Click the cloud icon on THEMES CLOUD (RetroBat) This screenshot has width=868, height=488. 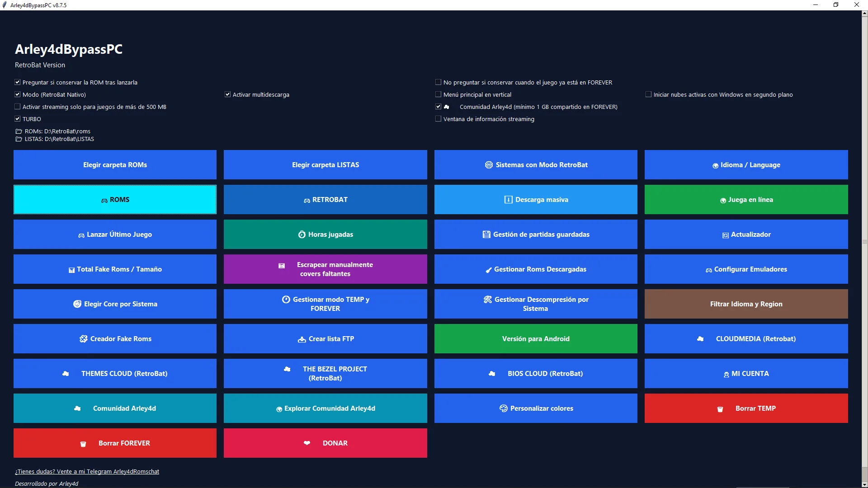coord(66,374)
